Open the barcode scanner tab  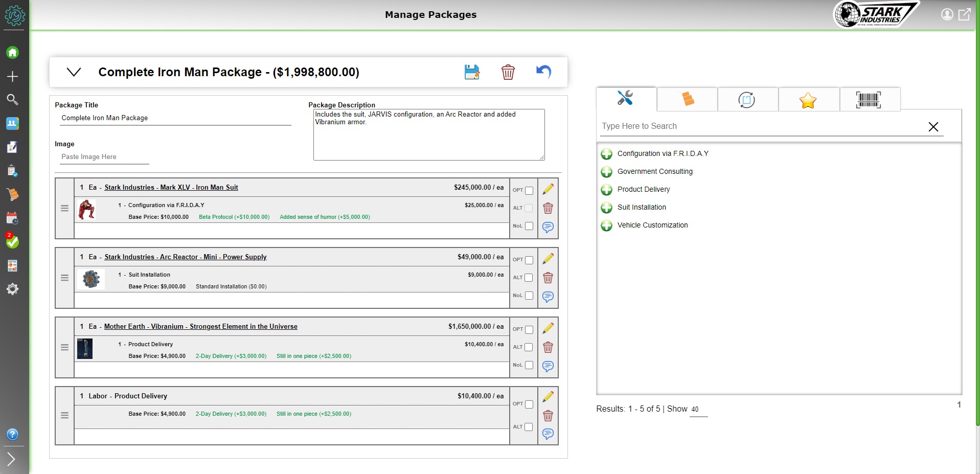[869, 99]
